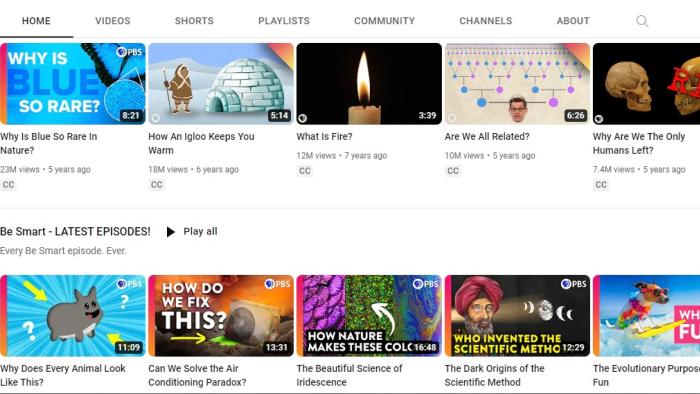Open title The Dark Origins of the Scientific Method
This screenshot has width=700, height=394.
pos(495,375)
